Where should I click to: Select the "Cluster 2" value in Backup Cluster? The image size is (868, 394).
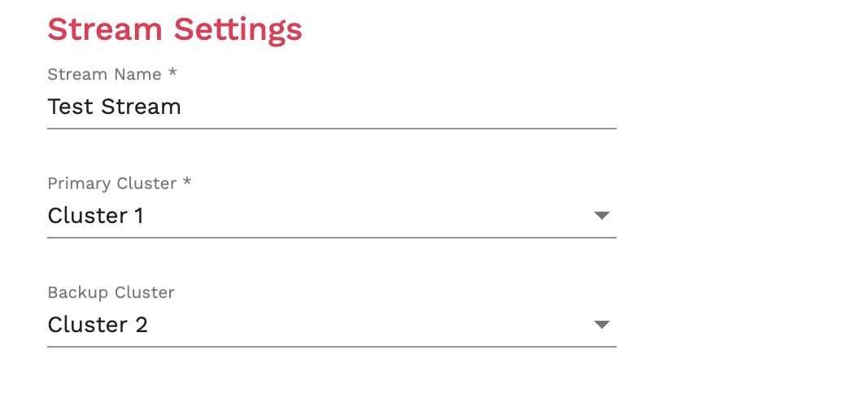(x=98, y=325)
